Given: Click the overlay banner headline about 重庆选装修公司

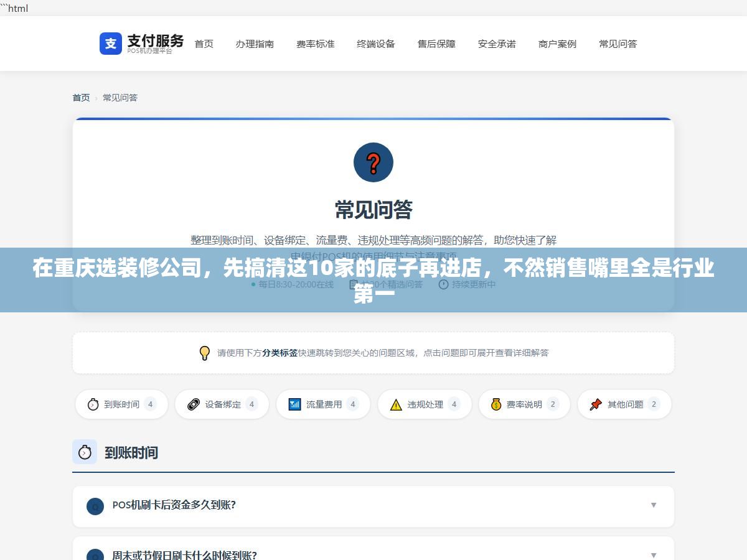Looking at the screenshot, I should [374, 280].
